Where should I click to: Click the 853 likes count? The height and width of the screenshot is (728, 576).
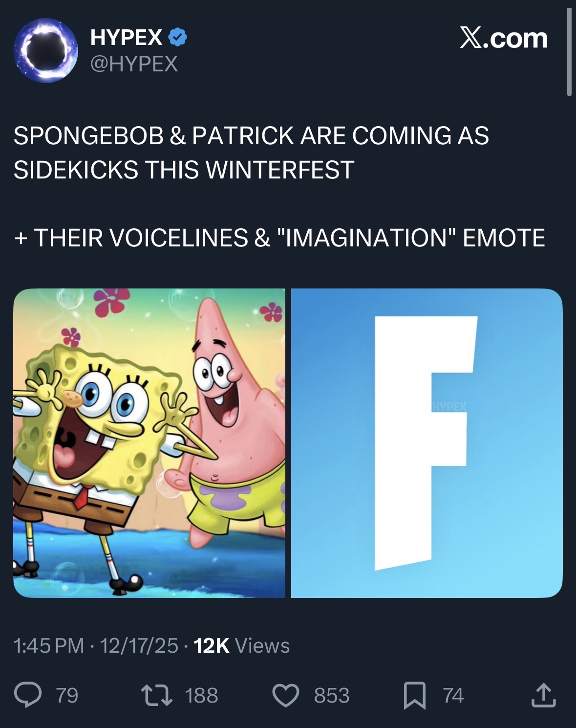pyautogui.click(x=332, y=695)
